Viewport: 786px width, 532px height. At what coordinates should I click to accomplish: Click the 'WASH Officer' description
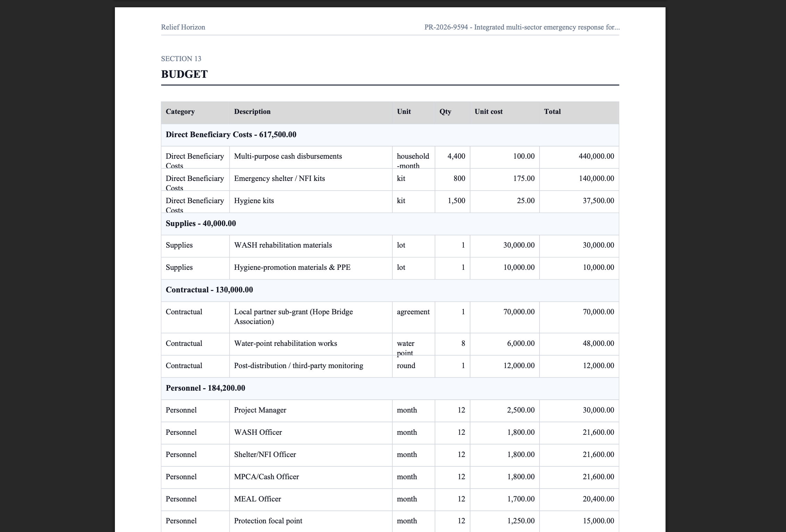click(x=258, y=432)
